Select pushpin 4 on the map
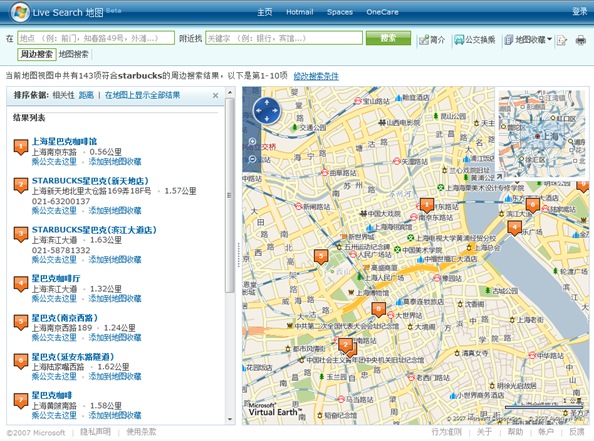 [x=514, y=228]
